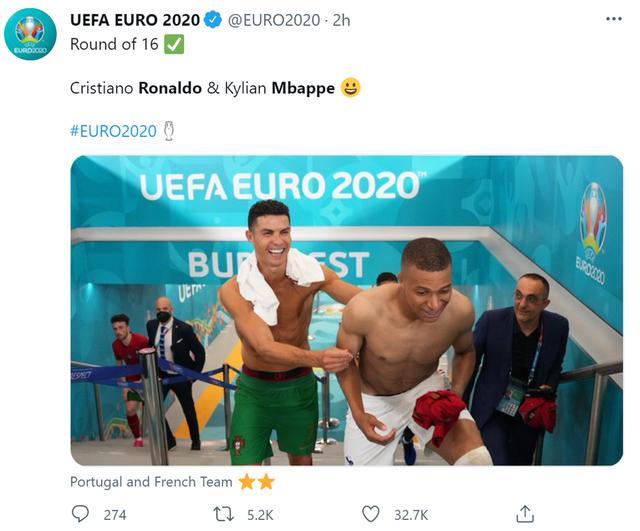The image size is (640, 531).
Task: Like the tweet with the heart icon
Action: coord(371,514)
